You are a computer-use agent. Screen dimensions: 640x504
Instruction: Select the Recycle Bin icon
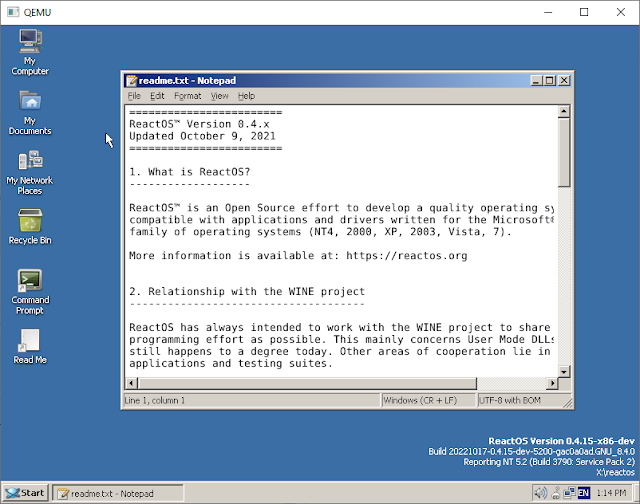click(30, 226)
